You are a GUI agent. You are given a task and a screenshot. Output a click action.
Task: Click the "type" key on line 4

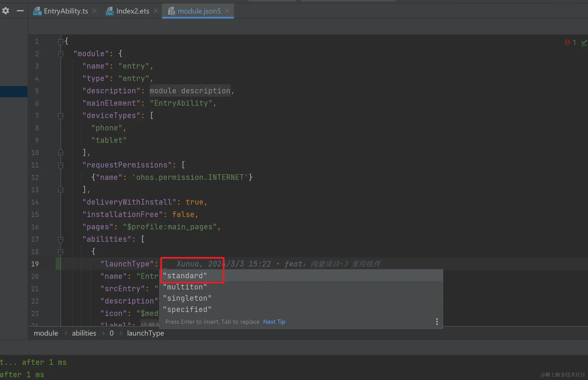pos(95,78)
